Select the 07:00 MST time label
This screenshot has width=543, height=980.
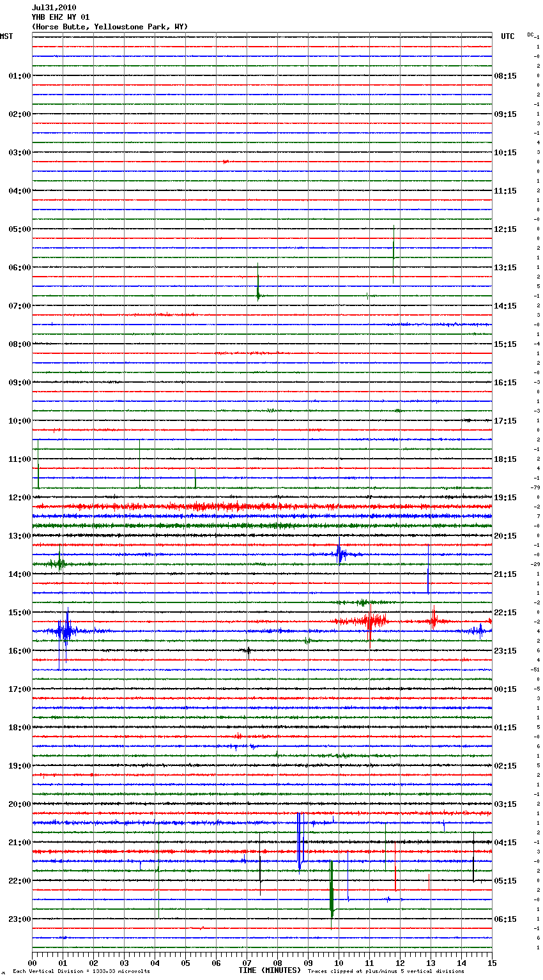19,306
